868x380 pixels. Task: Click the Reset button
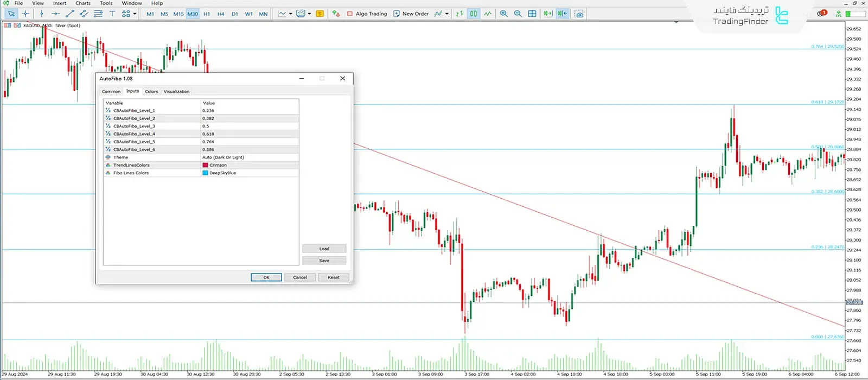pyautogui.click(x=333, y=277)
